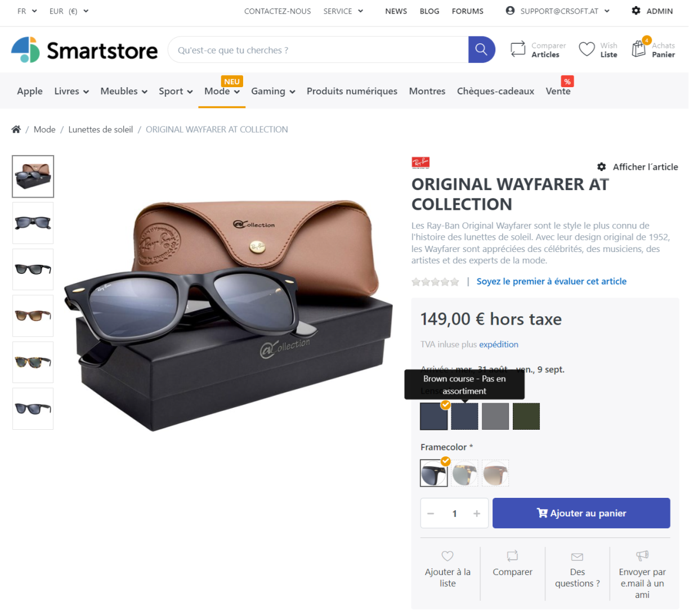This screenshot has width=689, height=616.
Task: Click the Ray-Ban brand logo
Action: [x=420, y=163]
